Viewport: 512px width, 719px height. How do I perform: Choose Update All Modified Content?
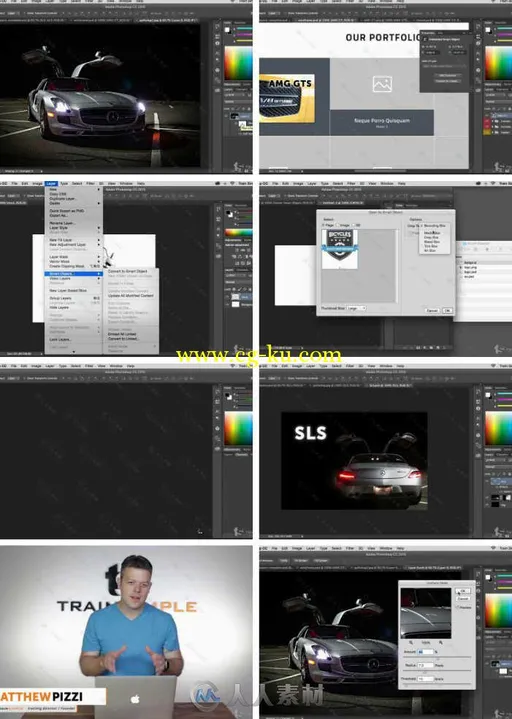tap(130, 296)
